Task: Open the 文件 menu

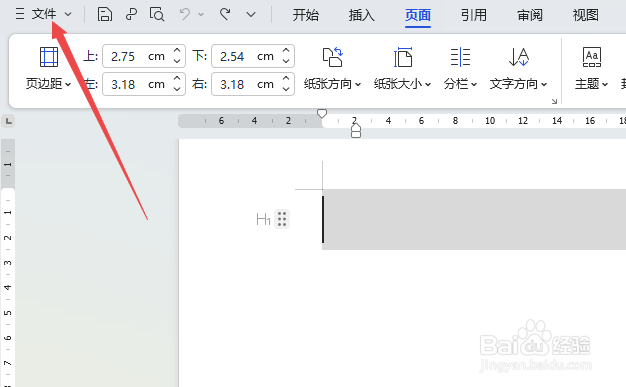Action: coord(44,14)
